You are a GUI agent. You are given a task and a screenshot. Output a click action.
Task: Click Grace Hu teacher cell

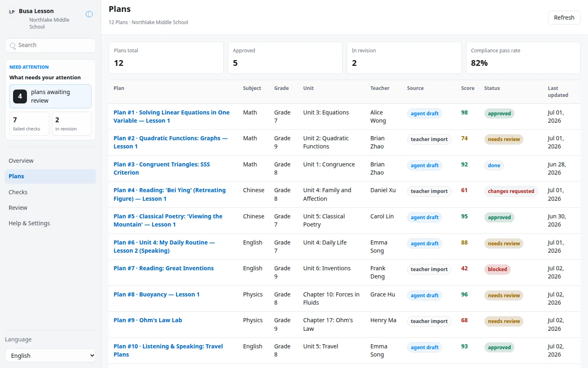383,294
